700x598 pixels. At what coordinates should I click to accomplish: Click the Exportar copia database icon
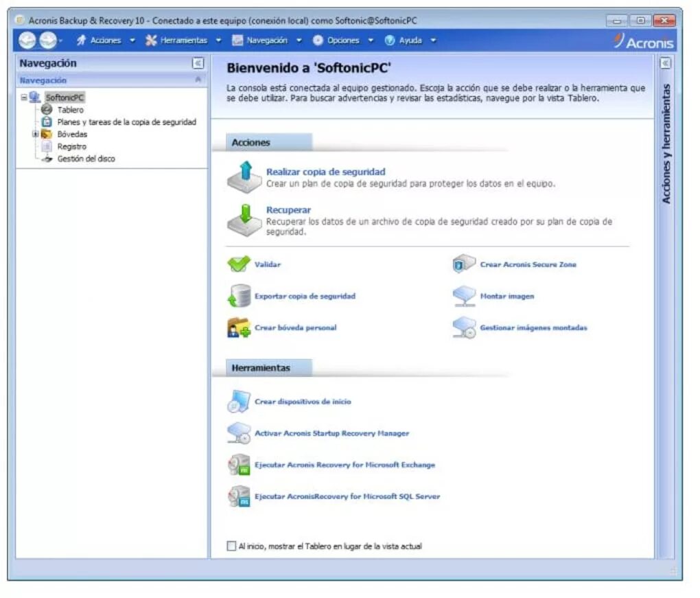pos(240,296)
